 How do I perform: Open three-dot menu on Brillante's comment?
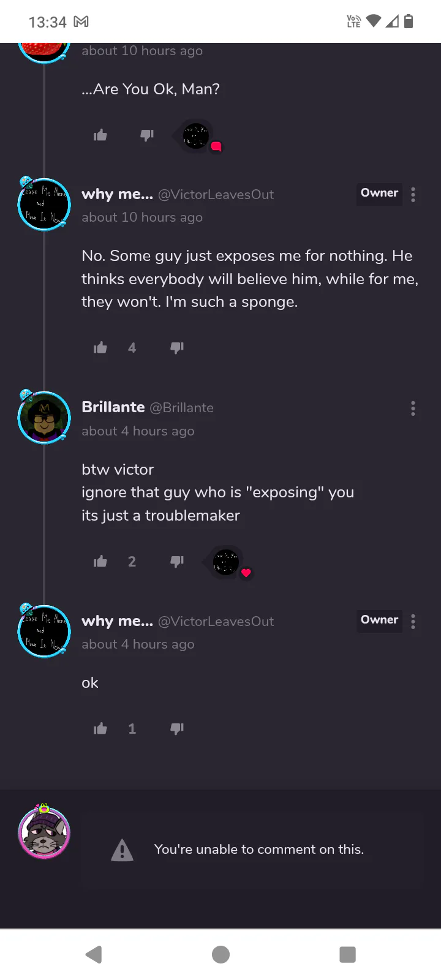[x=413, y=409]
